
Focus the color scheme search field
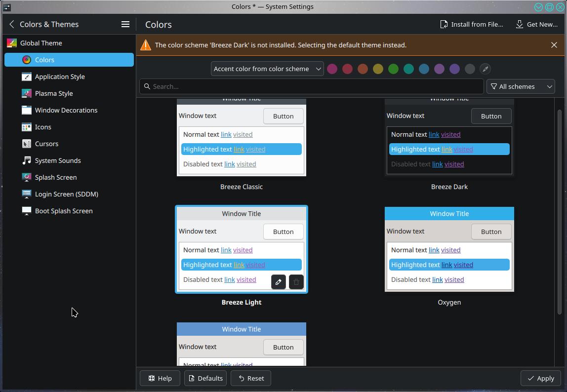coord(311,86)
